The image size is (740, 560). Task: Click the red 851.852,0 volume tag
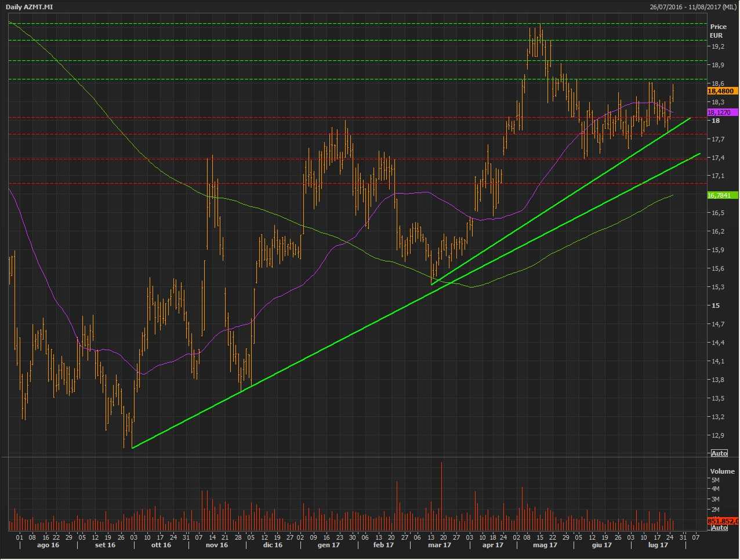(x=722, y=521)
